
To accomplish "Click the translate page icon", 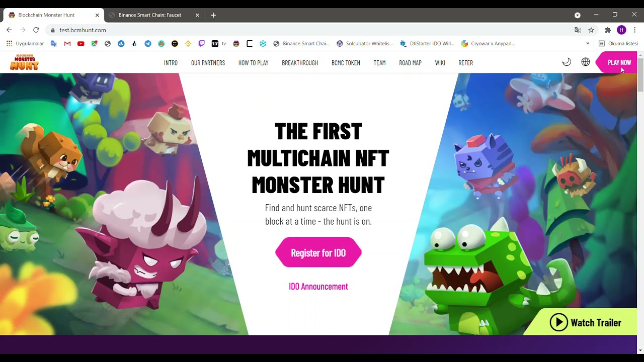I will tap(578, 30).
